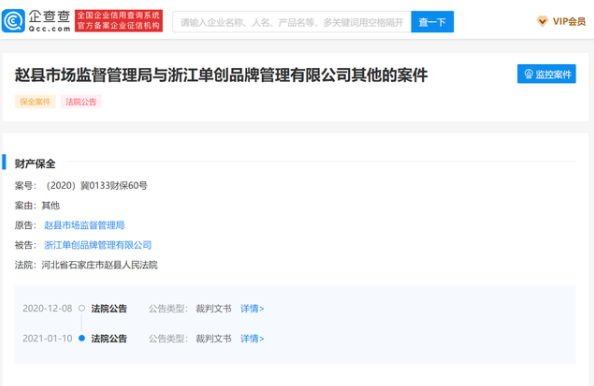This screenshot has height=386, width=594.
Task: Click the Qcc.com blue logo icon
Action: (x=13, y=21)
